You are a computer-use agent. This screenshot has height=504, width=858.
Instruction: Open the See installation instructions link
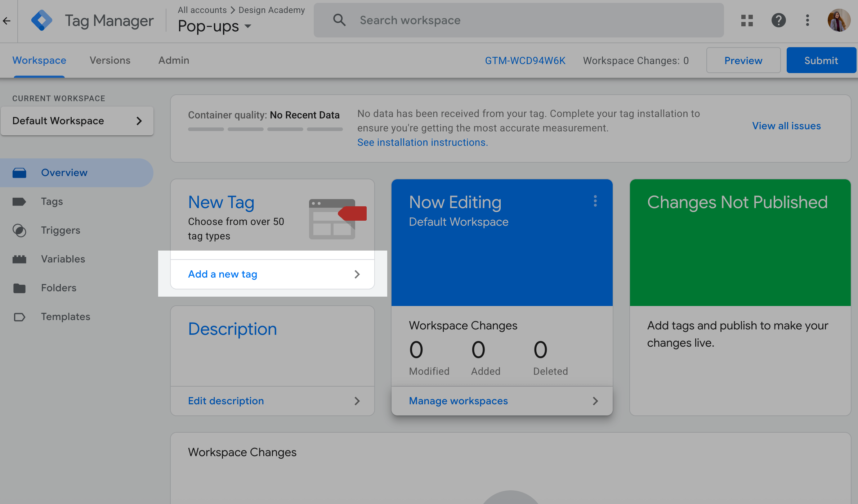coord(423,143)
